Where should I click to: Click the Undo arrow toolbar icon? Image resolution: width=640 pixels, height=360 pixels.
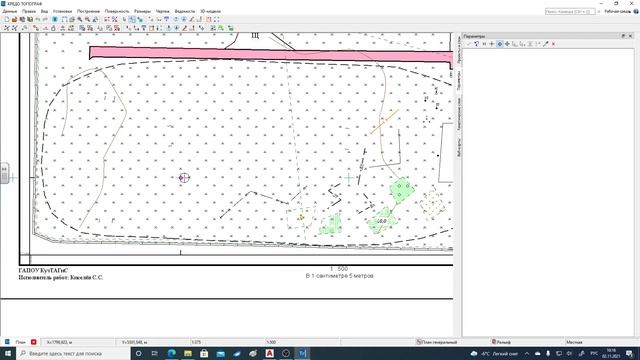(x=38, y=19)
